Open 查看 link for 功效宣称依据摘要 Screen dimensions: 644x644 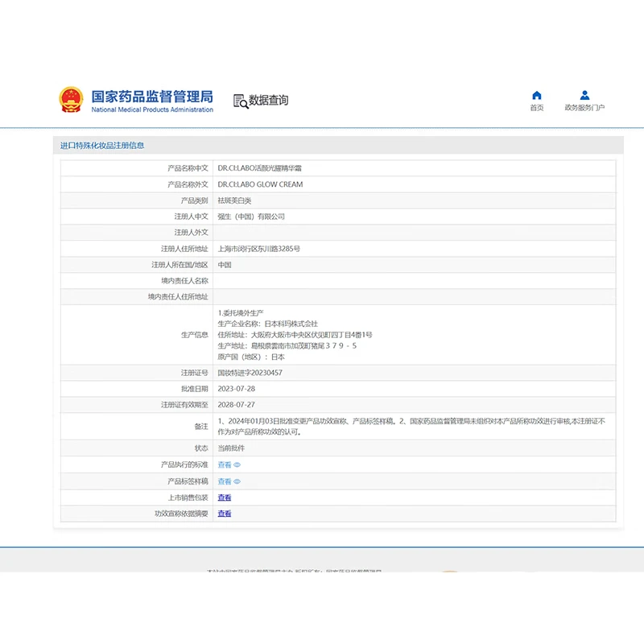pos(224,514)
